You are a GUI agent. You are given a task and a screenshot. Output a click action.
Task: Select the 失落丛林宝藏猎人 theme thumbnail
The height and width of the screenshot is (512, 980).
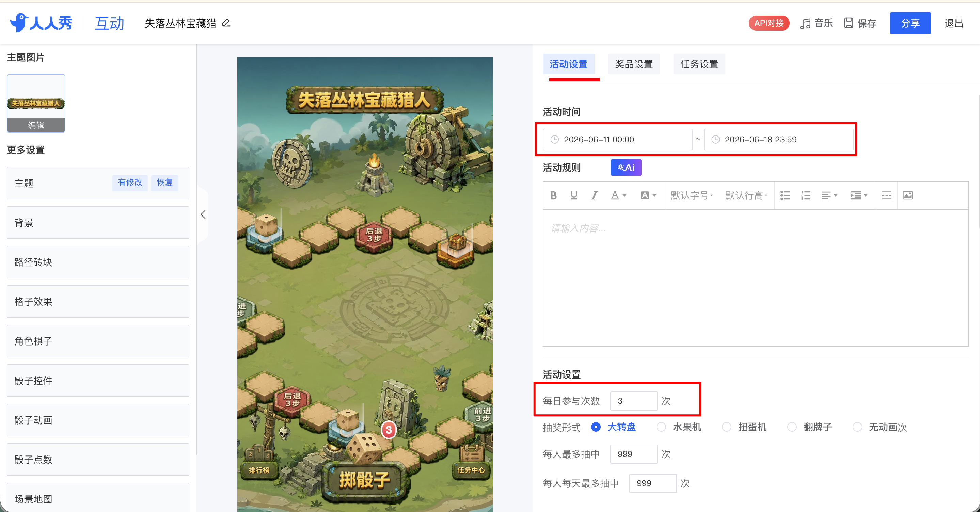click(x=36, y=103)
